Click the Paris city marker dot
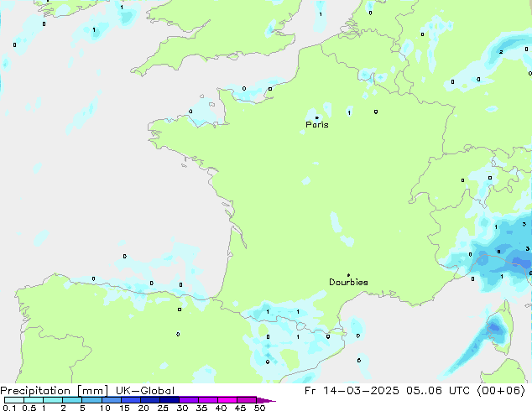The image size is (532, 411). tap(317, 117)
